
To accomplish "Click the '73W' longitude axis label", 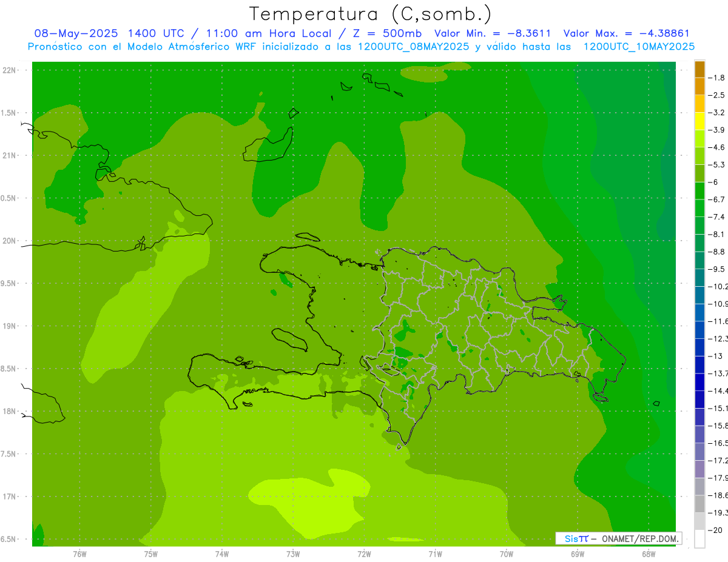I will point(293,554).
